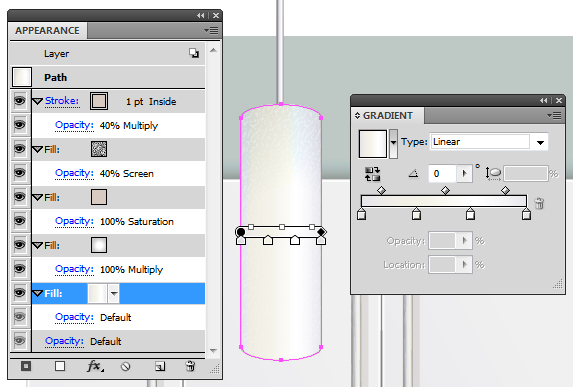Click Appearance panel scroll up arrow

pyautogui.click(x=213, y=50)
